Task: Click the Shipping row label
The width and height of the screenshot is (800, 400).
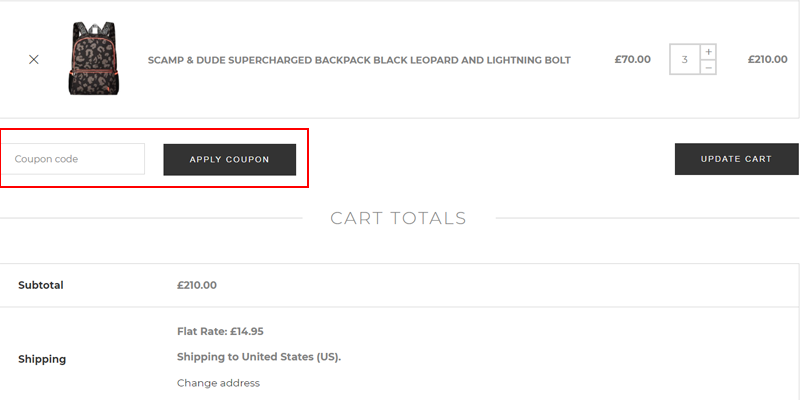Action: click(42, 359)
